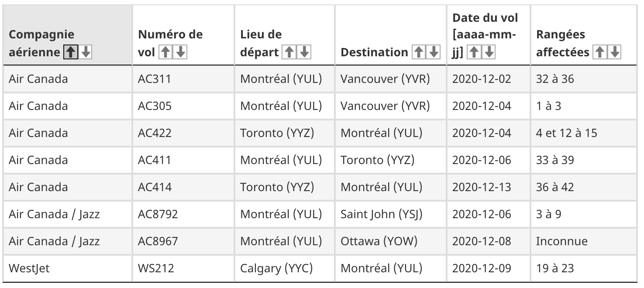Viewport: 644px width, 288px height.
Task: Select the 2020-12-13 date cell
Action: (x=482, y=187)
